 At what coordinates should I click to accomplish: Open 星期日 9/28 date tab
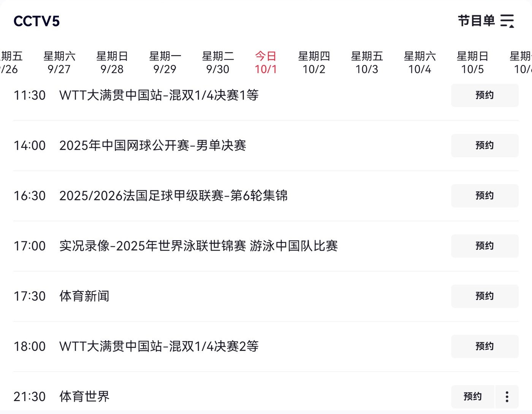pos(112,63)
